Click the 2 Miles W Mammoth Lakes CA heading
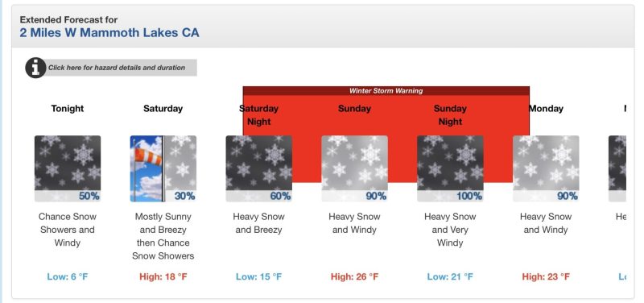The width and height of the screenshot is (644, 303). pos(109,33)
